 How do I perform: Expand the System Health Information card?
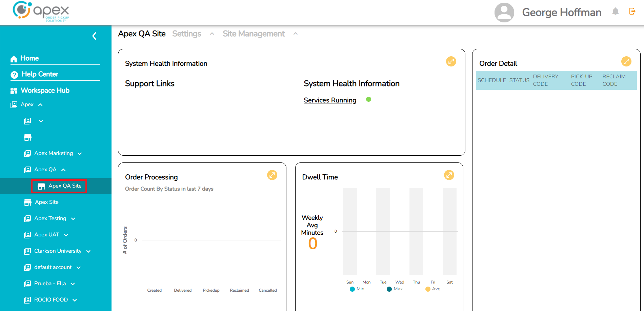pyautogui.click(x=451, y=61)
